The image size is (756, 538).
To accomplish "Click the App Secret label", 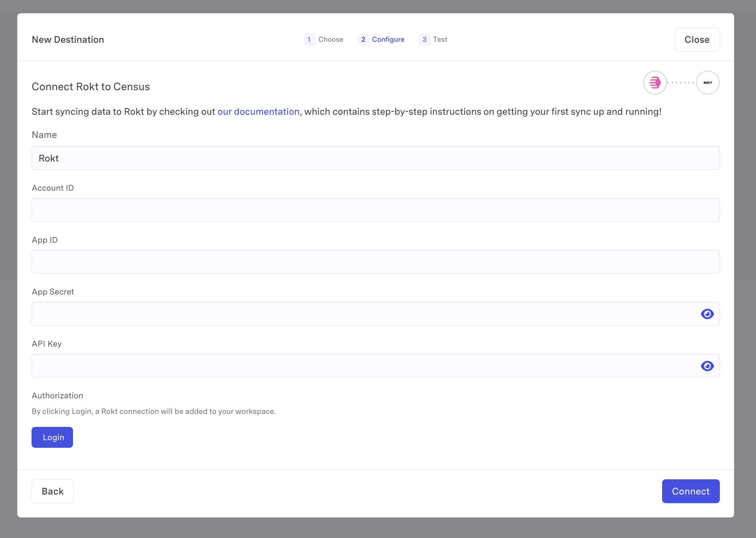I will coord(53,292).
